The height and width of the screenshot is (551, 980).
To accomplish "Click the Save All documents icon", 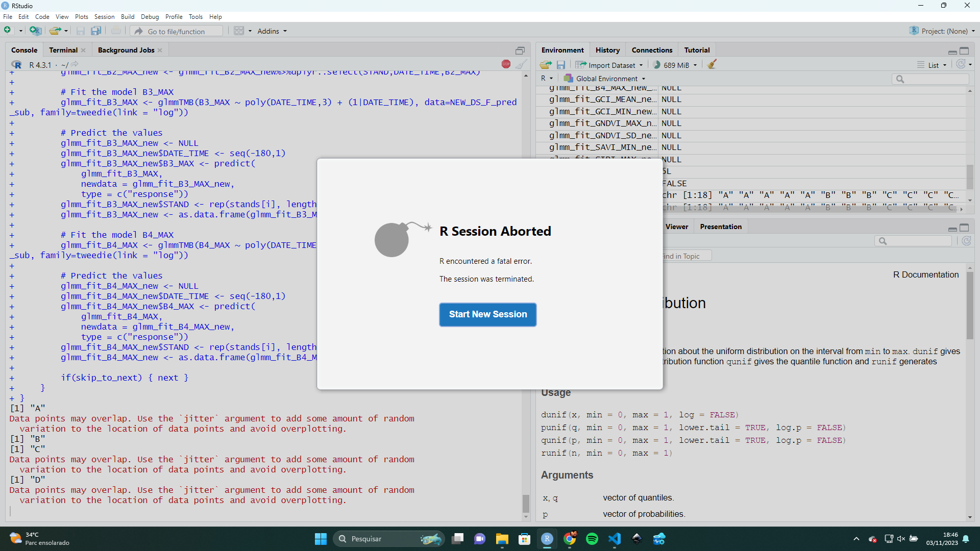I will [96, 31].
